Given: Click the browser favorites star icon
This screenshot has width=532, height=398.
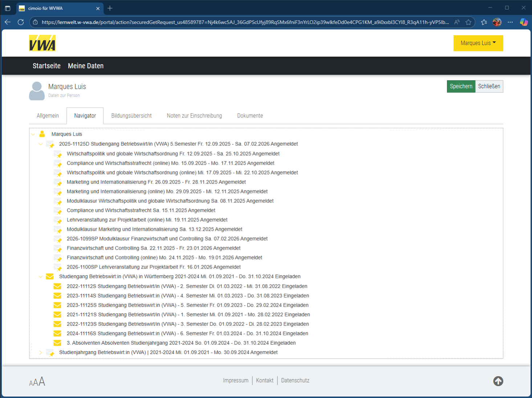Looking at the screenshot, I should click(468, 22).
